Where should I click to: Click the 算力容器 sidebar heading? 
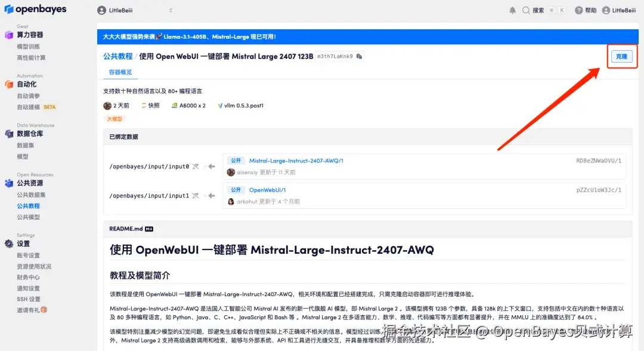point(30,35)
